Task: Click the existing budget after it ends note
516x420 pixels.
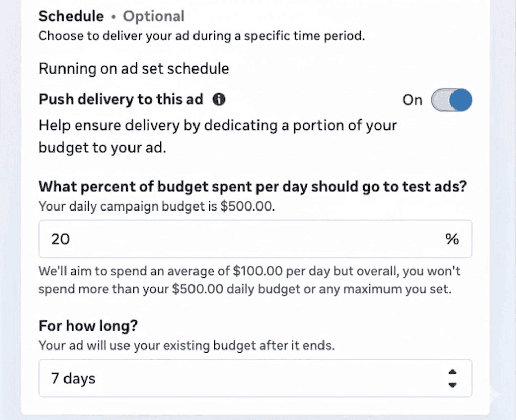Action: [186, 346]
